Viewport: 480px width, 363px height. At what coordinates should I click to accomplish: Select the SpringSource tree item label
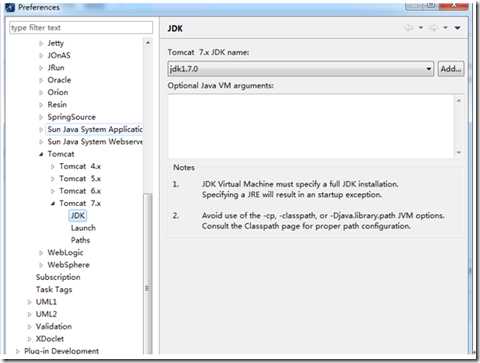click(71, 117)
